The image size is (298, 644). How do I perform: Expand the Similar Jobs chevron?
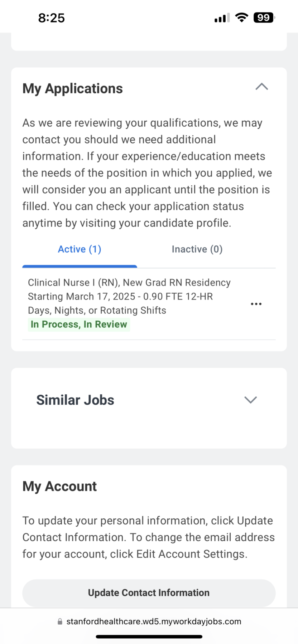click(x=250, y=400)
